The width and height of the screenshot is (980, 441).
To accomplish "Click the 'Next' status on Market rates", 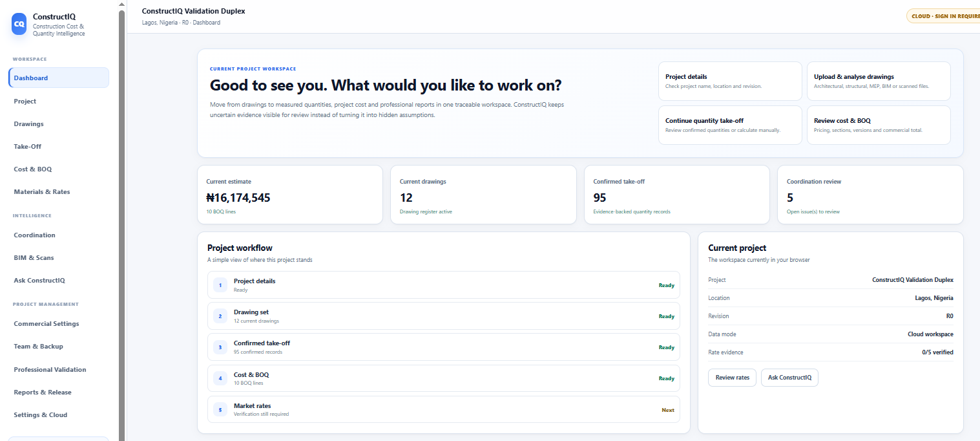I will point(668,410).
